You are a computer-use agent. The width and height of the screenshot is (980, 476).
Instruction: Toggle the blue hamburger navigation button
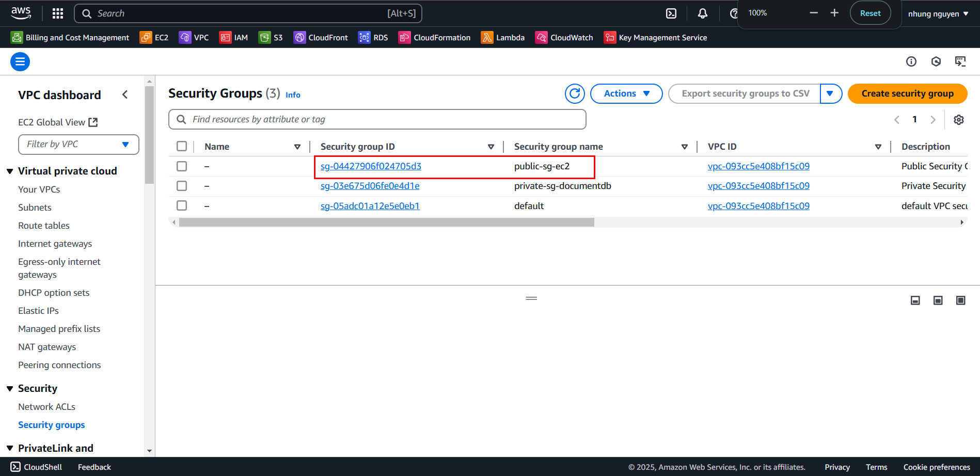20,62
